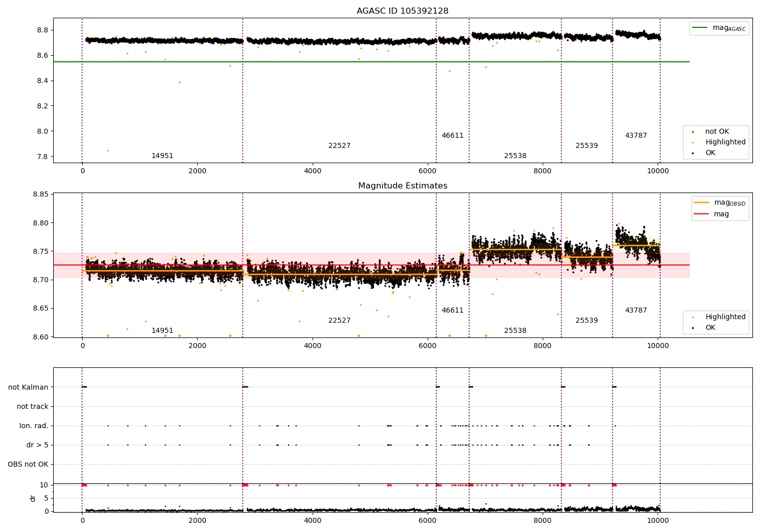
Task: Click the 8.85 y-axis tick label
Action: tap(40, 195)
